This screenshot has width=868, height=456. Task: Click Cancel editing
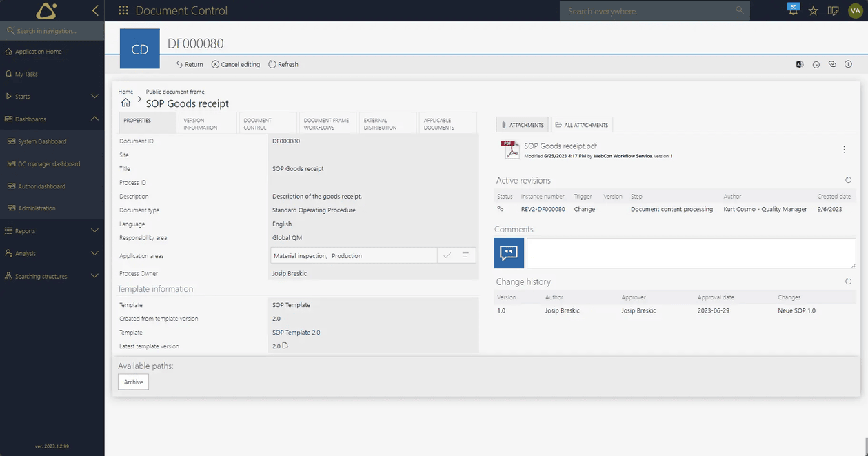coord(236,64)
